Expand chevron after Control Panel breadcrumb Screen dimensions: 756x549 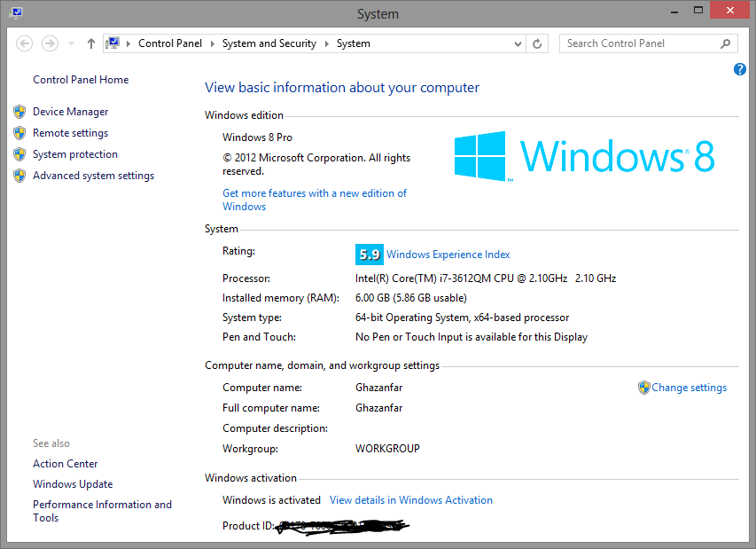212,43
